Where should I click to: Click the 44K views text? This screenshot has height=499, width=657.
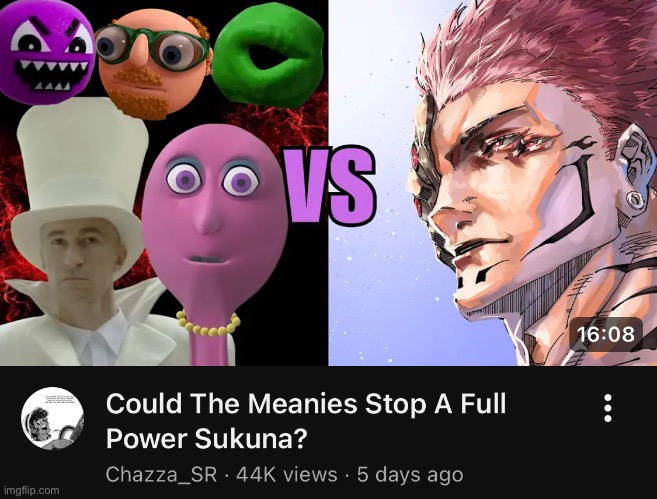pos(287,475)
